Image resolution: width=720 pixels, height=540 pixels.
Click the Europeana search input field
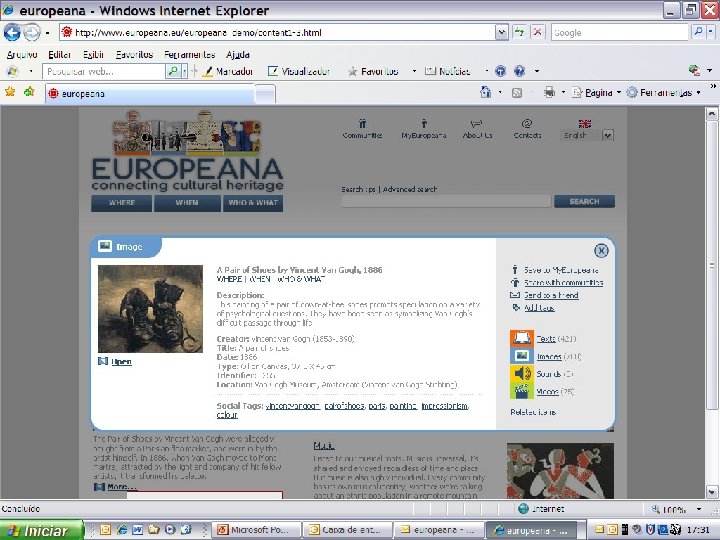446,201
